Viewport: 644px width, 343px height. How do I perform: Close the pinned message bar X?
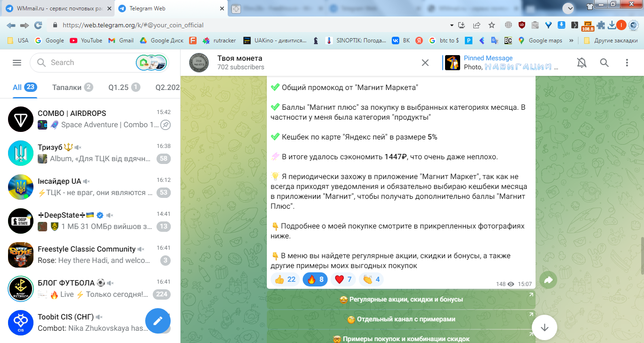click(425, 63)
